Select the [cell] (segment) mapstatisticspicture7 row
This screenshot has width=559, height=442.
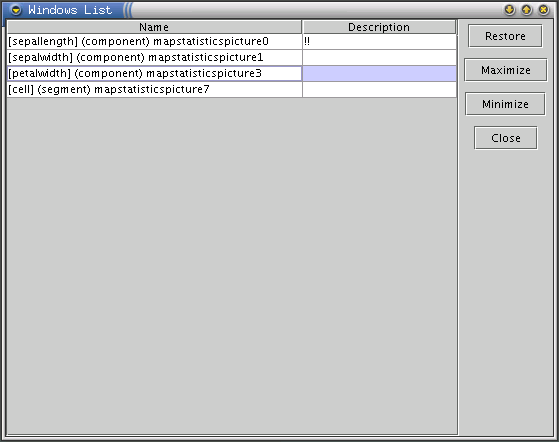(x=231, y=89)
